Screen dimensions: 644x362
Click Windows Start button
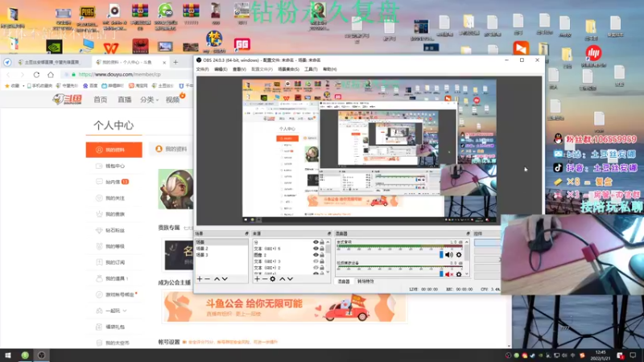pyautogui.click(x=8, y=356)
